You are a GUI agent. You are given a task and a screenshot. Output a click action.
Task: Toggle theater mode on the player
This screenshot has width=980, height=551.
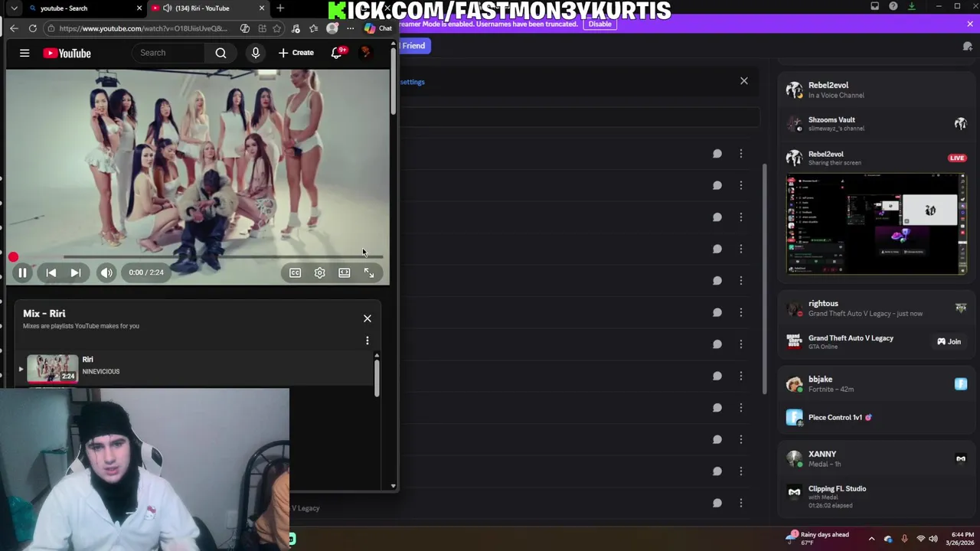coord(345,272)
